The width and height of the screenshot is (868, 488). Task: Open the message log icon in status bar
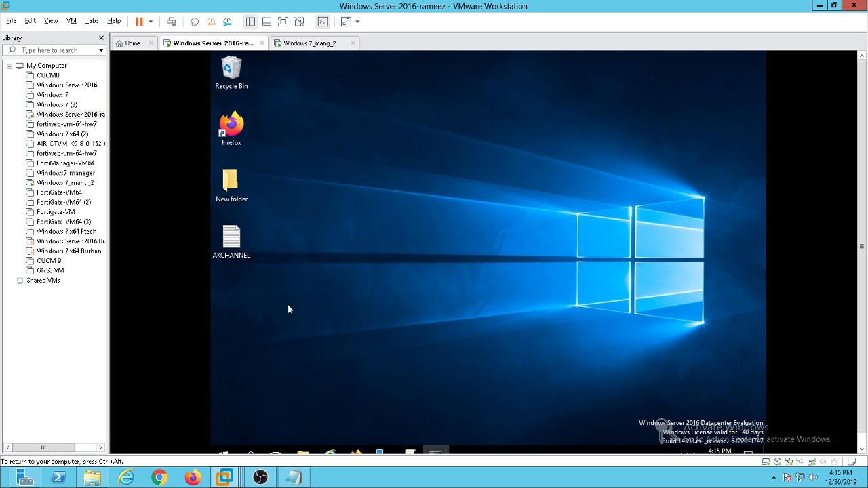tap(852, 462)
